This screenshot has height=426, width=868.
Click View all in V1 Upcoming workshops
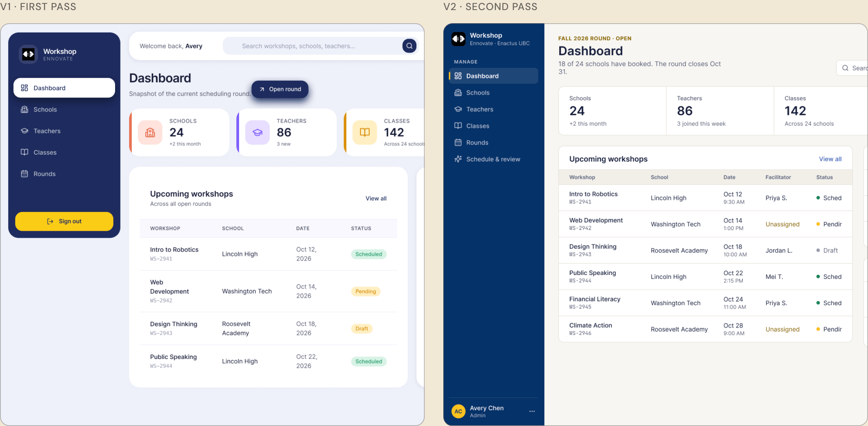[376, 198]
